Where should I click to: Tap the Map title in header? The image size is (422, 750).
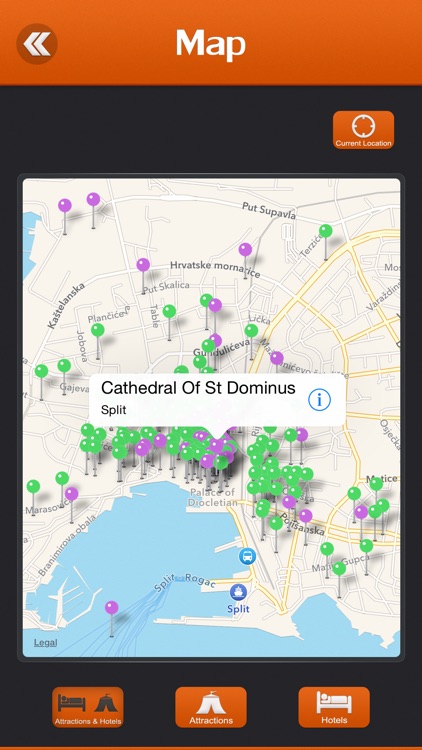pos(211,44)
